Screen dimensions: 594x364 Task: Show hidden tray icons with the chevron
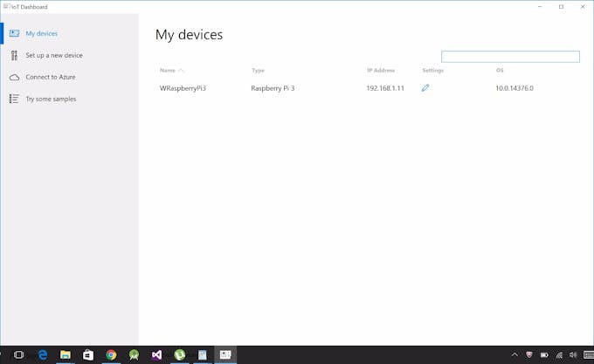[515, 354]
